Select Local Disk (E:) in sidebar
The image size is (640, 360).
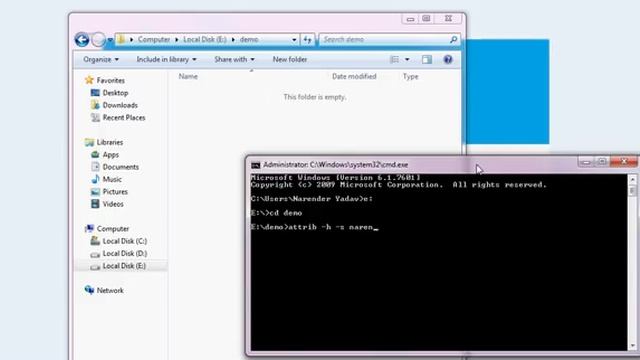point(124,266)
